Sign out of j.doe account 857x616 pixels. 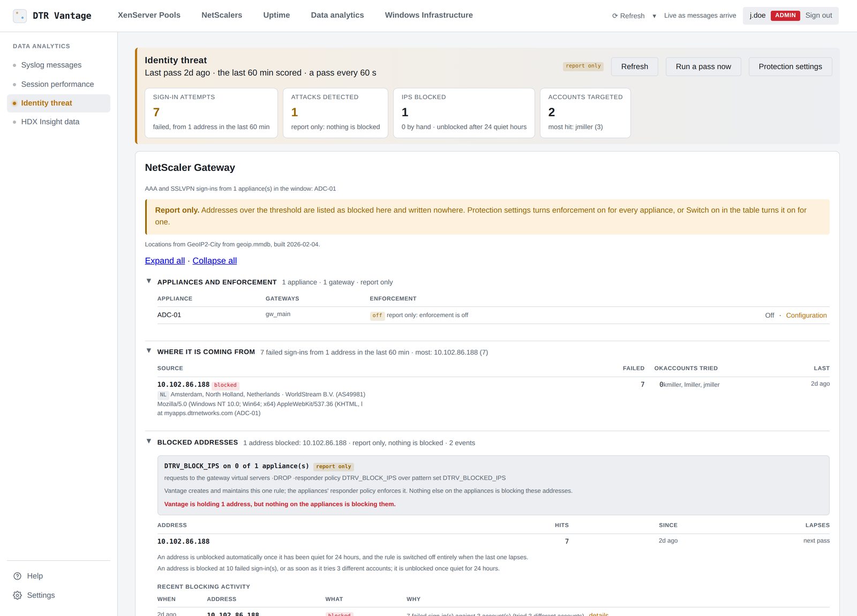point(818,16)
